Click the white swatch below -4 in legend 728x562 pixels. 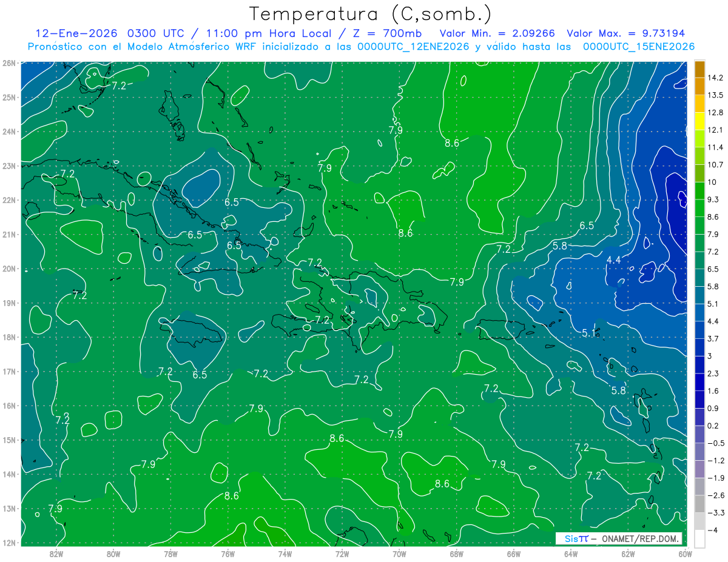[x=699, y=538]
